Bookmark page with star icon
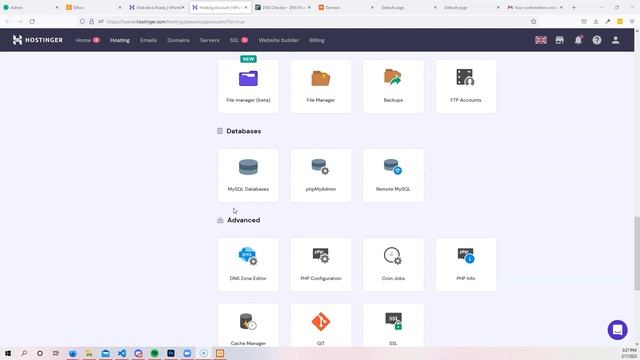The height and width of the screenshot is (360, 640). [x=533, y=21]
